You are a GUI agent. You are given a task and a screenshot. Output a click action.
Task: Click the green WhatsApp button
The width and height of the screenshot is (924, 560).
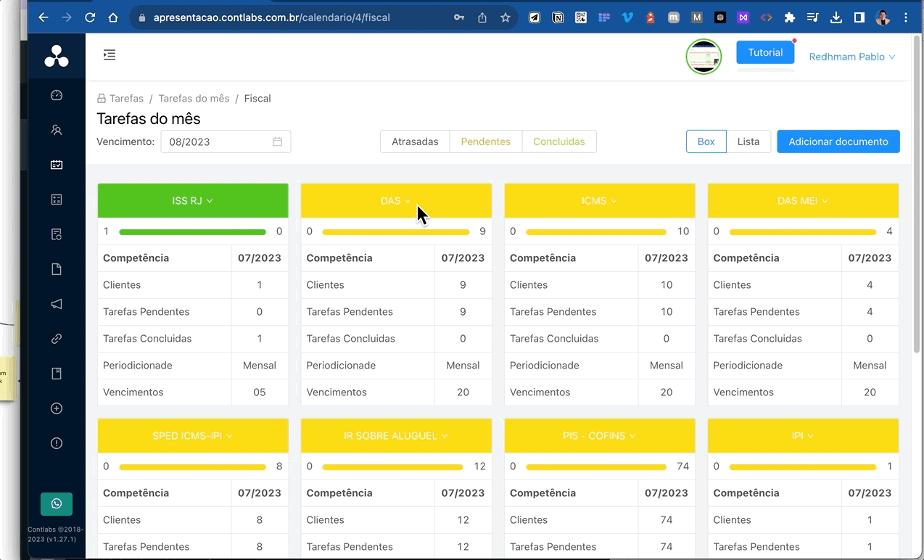[57, 503]
